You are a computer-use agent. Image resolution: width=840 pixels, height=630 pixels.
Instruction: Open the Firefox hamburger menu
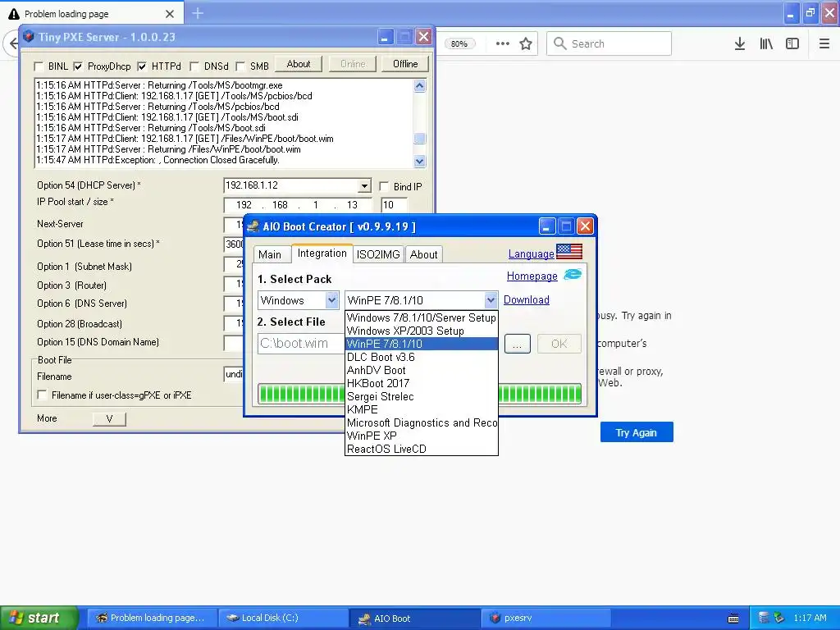[x=824, y=44]
